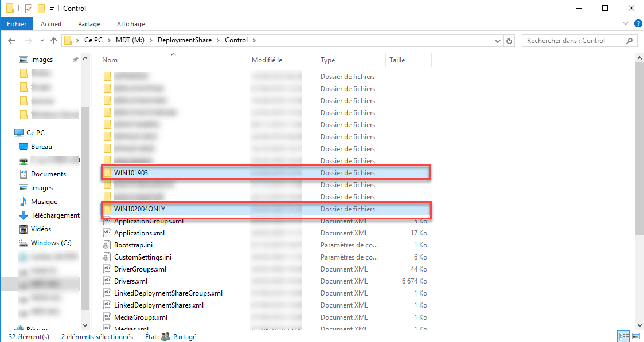
Task: Click the Refresh icon in address bar
Action: (x=509, y=40)
